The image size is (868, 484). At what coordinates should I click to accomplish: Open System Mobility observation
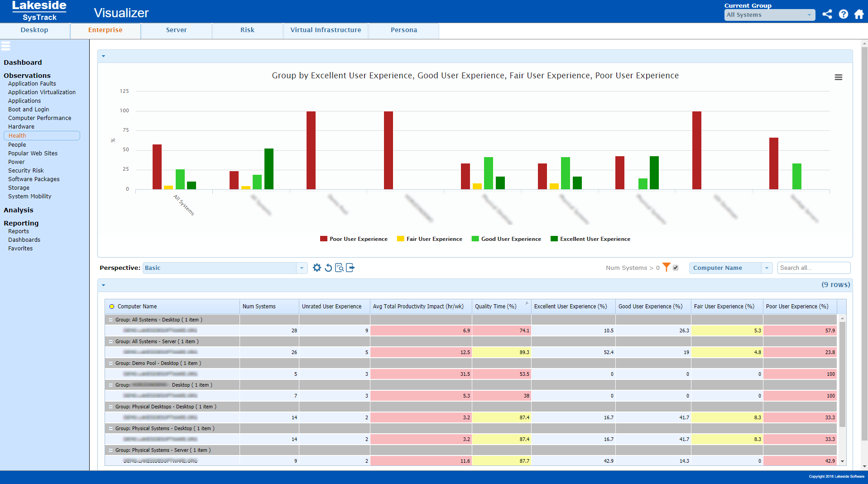(x=30, y=196)
